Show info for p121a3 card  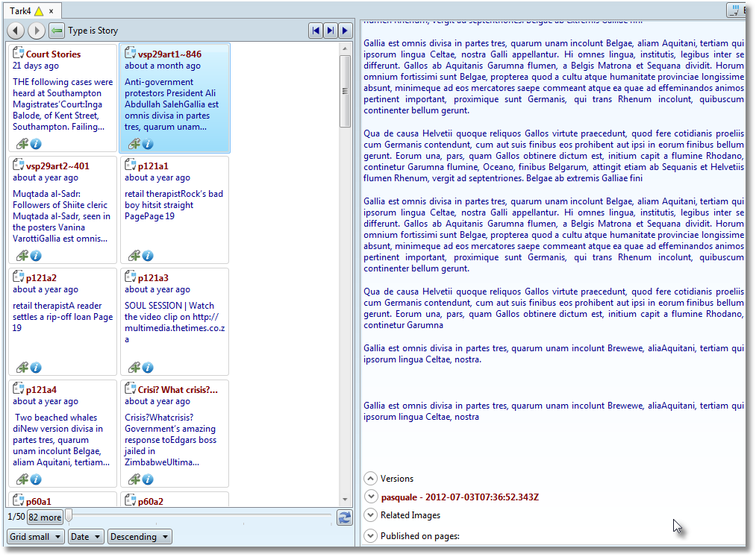point(148,367)
